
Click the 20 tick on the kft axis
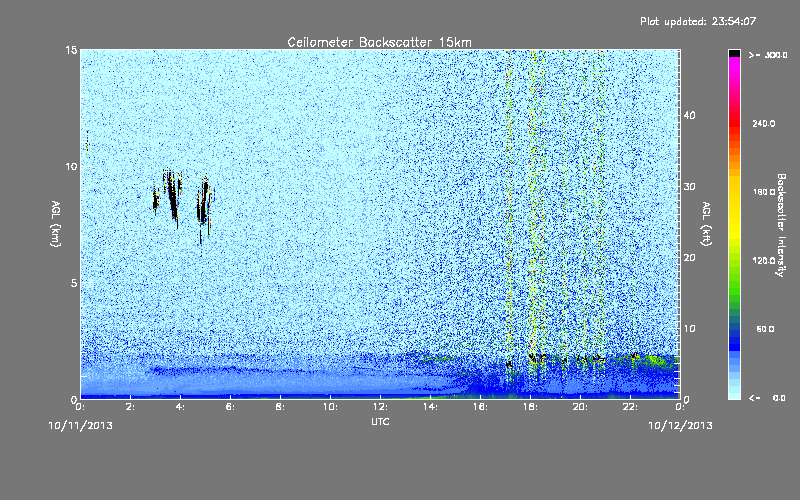coord(689,258)
